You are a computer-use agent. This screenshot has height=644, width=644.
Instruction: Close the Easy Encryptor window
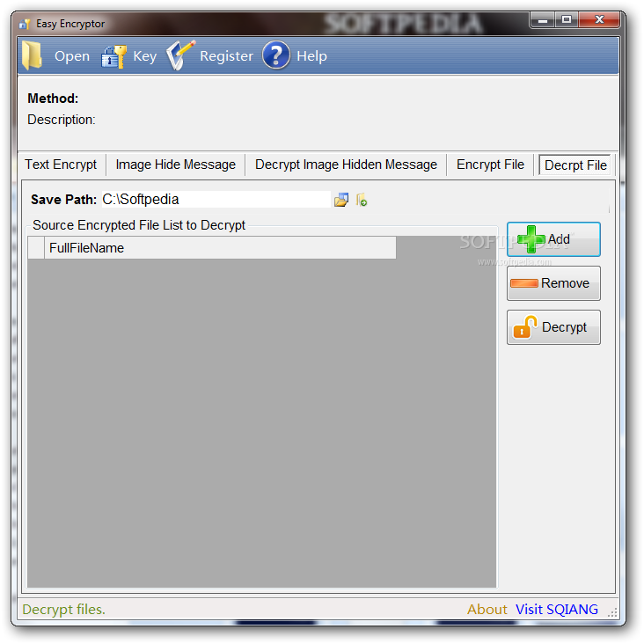(x=599, y=19)
